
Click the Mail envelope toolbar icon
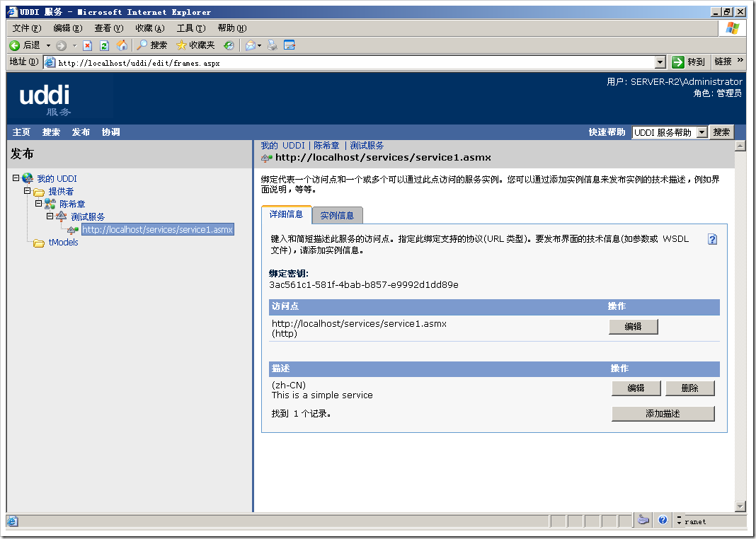point(251,46)
